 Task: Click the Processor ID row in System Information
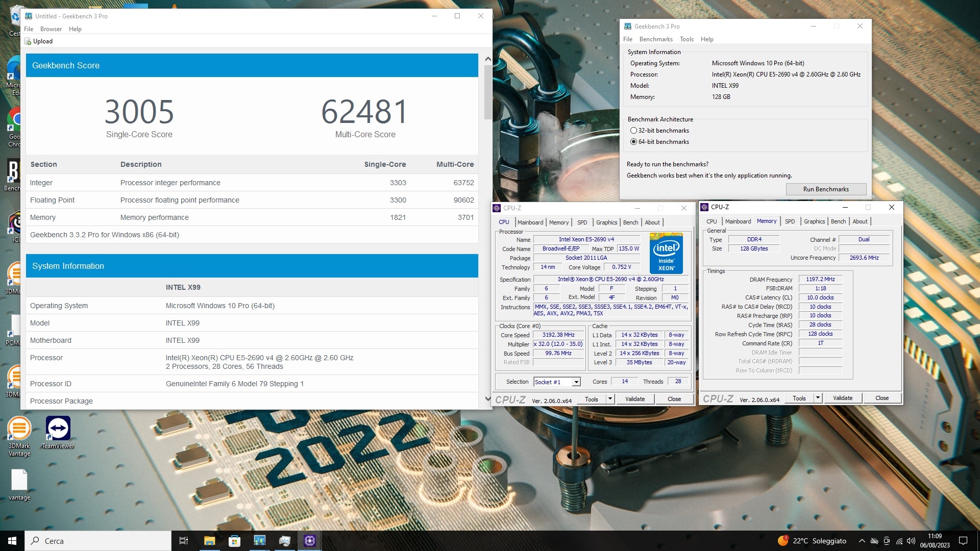click(x=252, y=384)
